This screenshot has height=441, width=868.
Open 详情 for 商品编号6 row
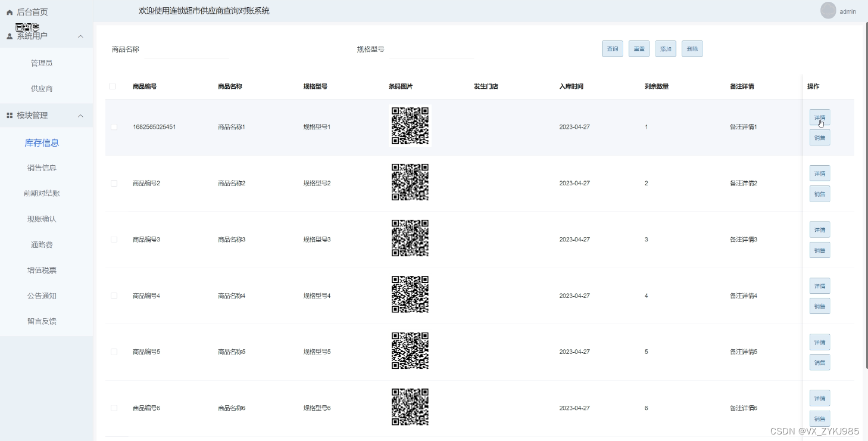pyautogui.click(x=820, y=398)
